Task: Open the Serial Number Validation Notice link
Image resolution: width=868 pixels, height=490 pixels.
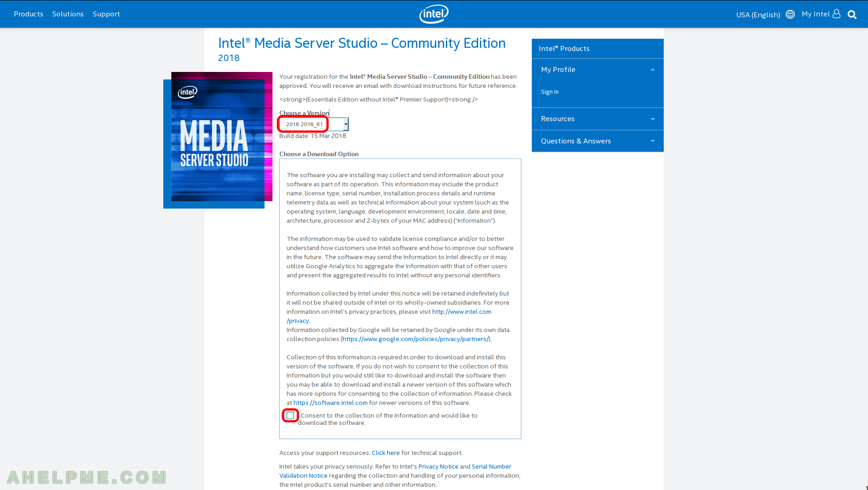Action: (491, 467)
